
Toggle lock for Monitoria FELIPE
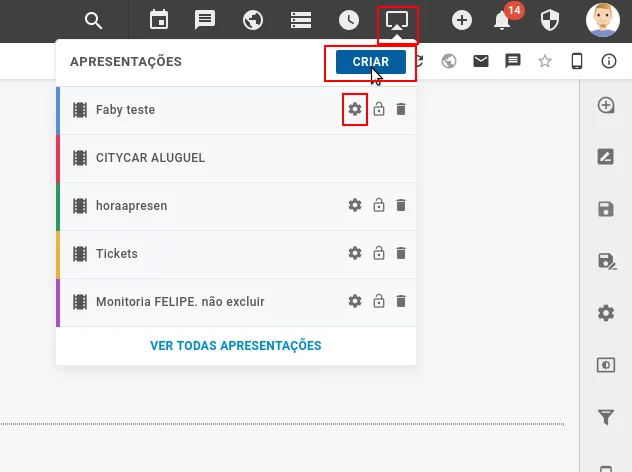coord(379,301)
